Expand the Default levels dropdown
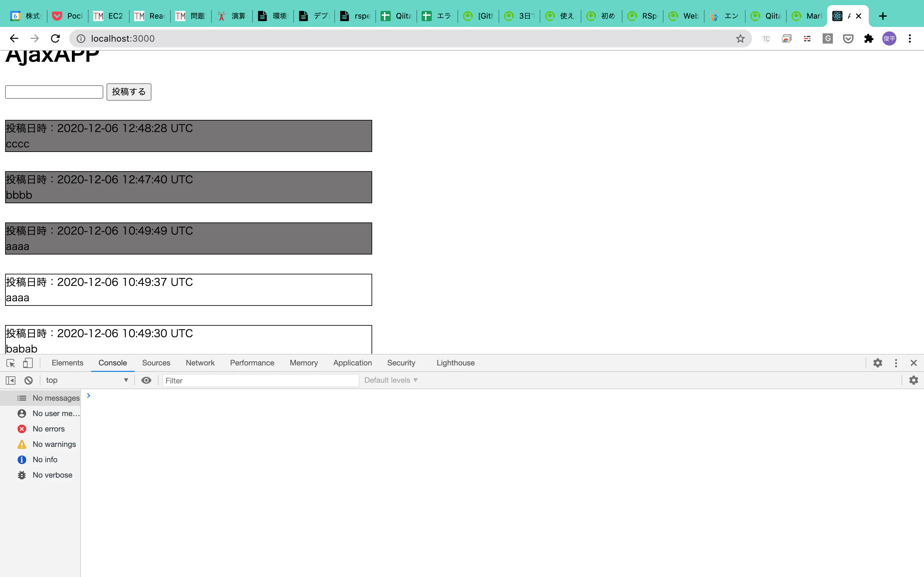 click(390, 380)
